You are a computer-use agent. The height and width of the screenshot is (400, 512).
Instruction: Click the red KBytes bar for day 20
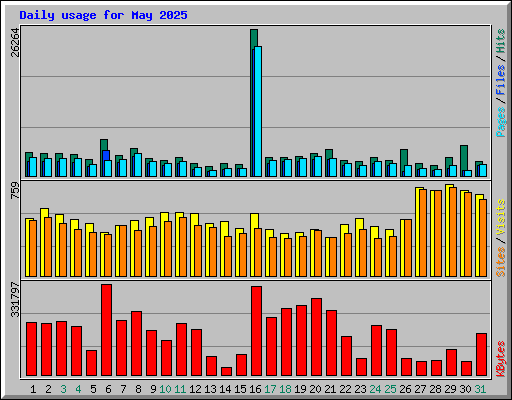coord(317,337)
